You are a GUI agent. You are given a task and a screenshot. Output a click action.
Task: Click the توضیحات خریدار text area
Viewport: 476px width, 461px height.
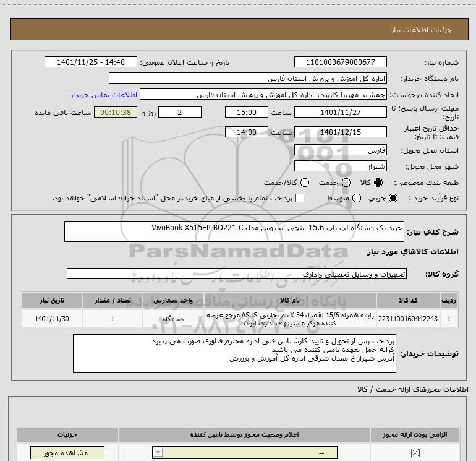coord(234,353)
